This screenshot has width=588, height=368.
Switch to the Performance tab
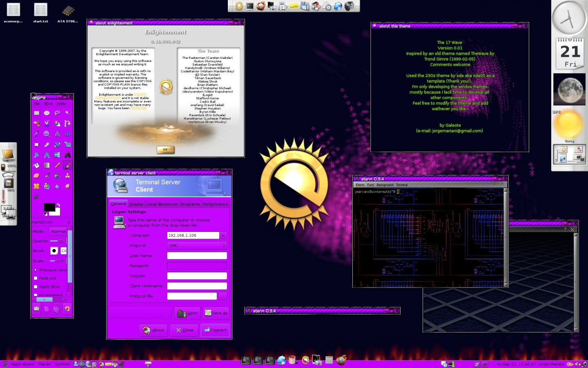pyautogui.click(x=215, y=204)
